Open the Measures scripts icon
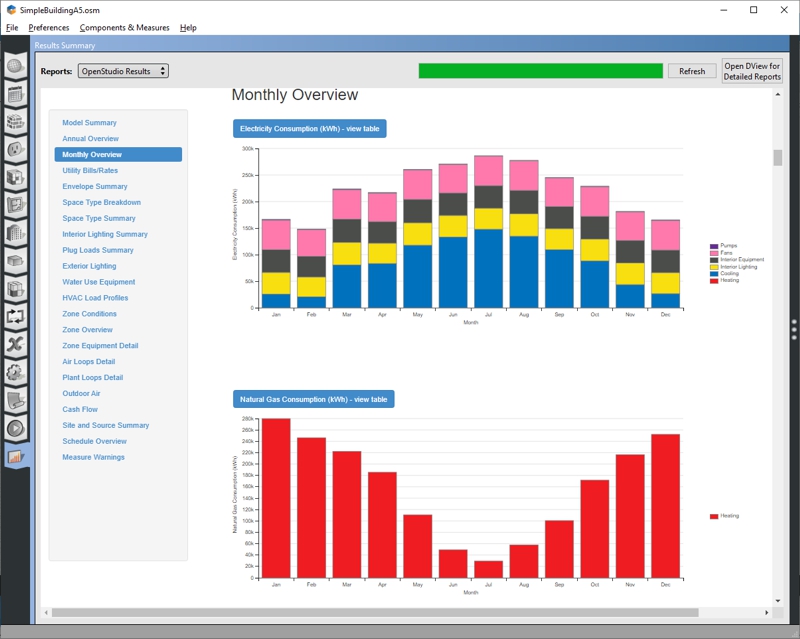Viewport: 800px width, 639px height. (15, 400)
